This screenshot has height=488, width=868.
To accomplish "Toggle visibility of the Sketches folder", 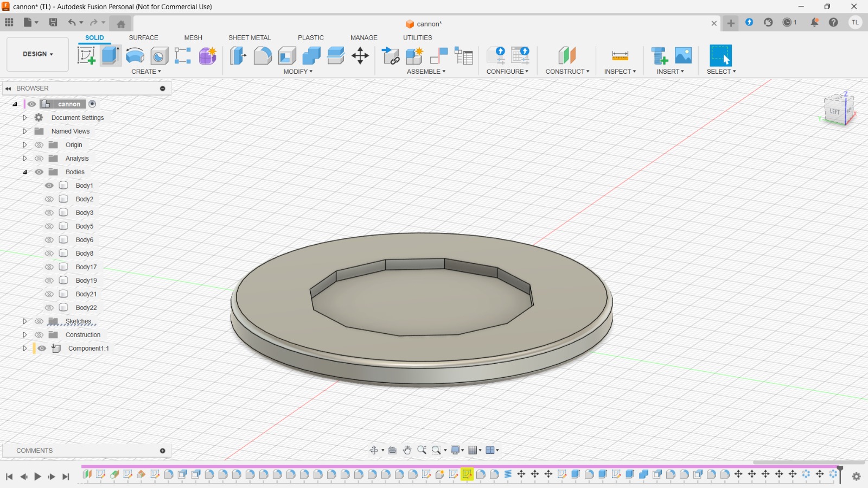I will [x=39, y=321].
